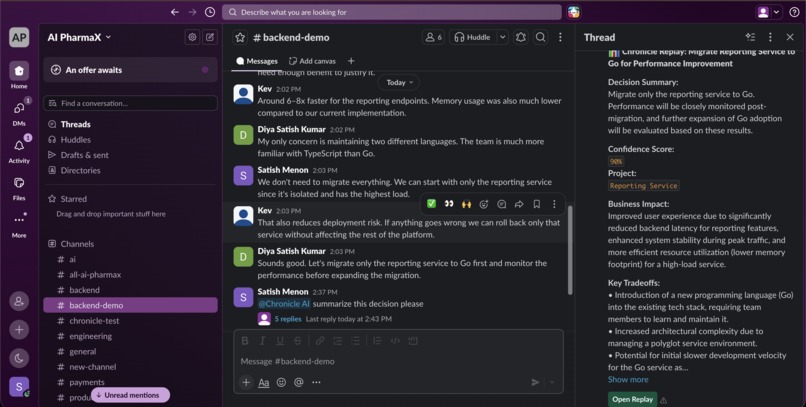Toggle bold formatting in composer
806x407 pixels.
pyautogui.click(x=245, y=341)
